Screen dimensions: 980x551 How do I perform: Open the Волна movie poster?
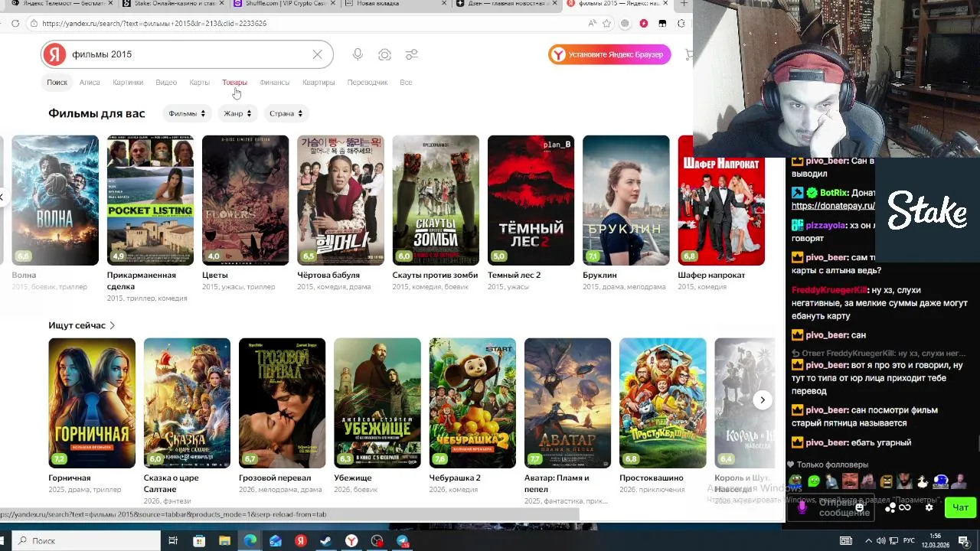click(x=55, y=201)
